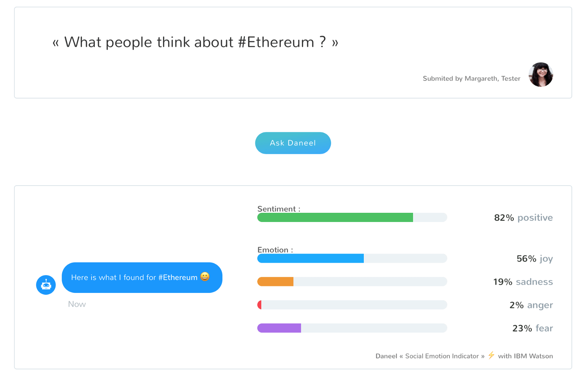Click the 56% joy label

click(535, 259)
